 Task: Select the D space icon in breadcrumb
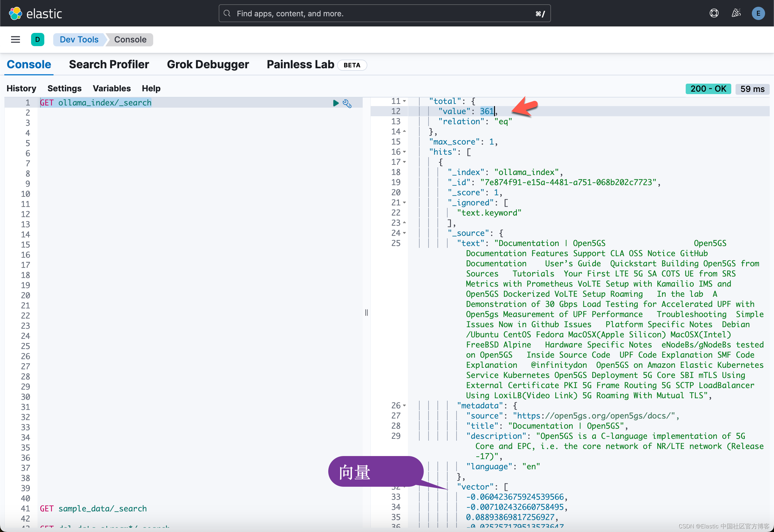[38, 39]
